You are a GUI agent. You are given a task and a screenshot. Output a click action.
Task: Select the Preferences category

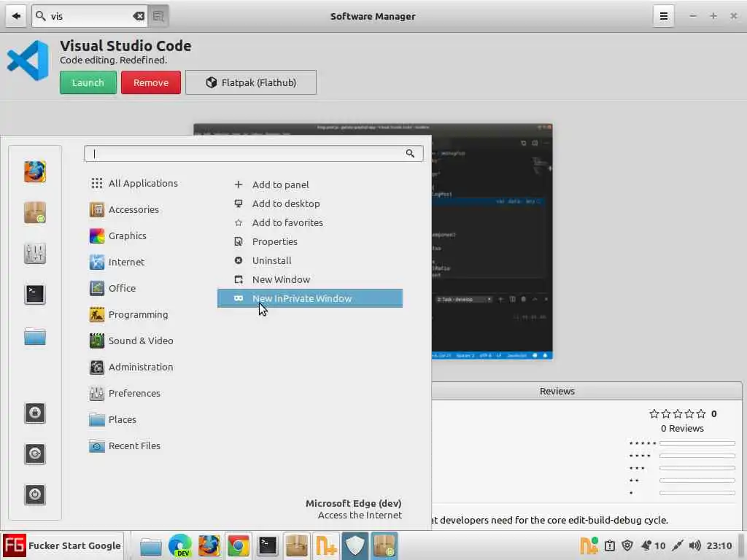125,393
